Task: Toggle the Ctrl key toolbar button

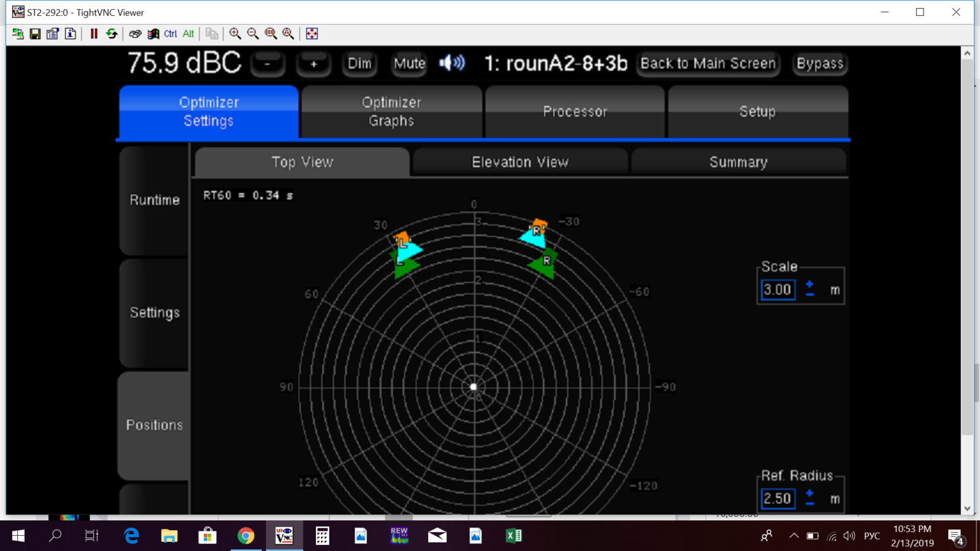Action: click(170, 34)
